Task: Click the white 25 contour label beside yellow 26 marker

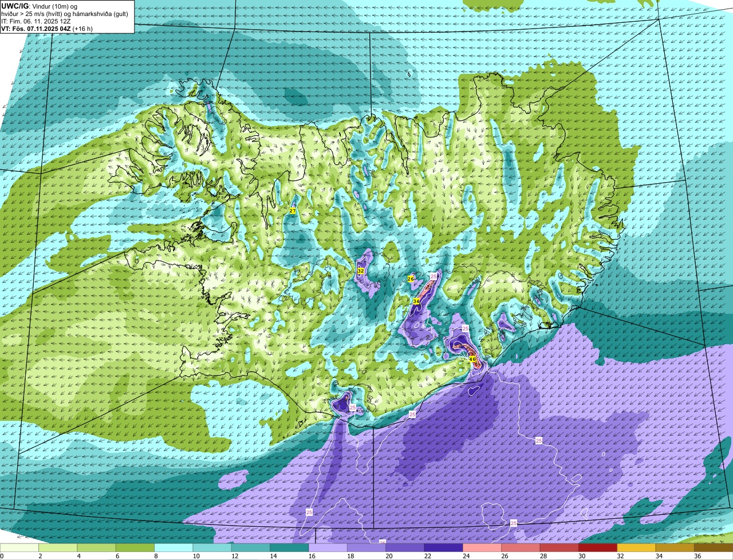Action: 434,276
